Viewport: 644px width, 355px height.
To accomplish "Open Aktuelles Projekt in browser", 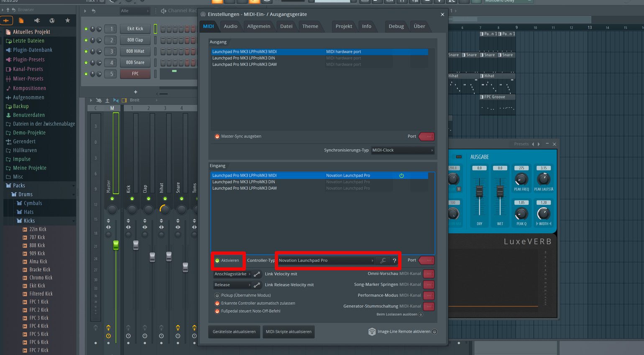I will pos(31,32).
